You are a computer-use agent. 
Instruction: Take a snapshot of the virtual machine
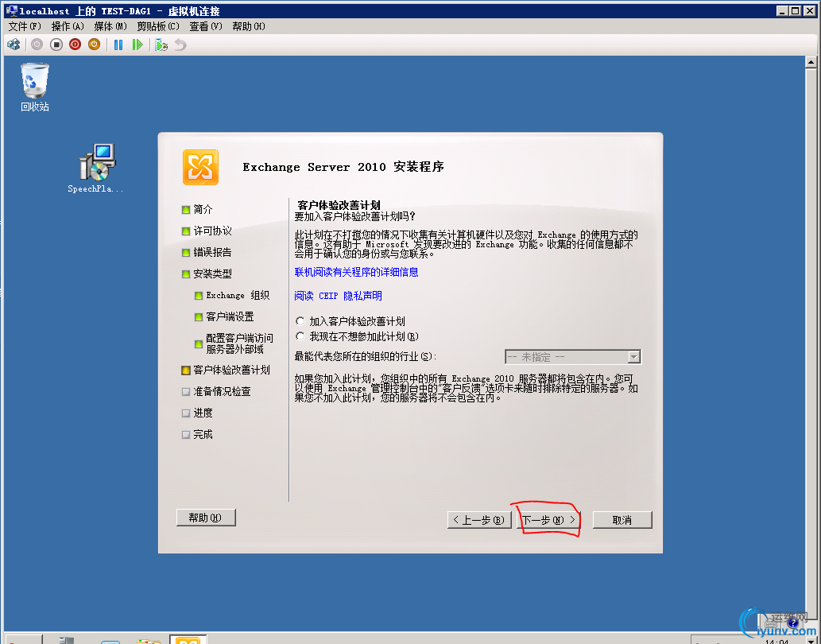[x=161, y=45]
